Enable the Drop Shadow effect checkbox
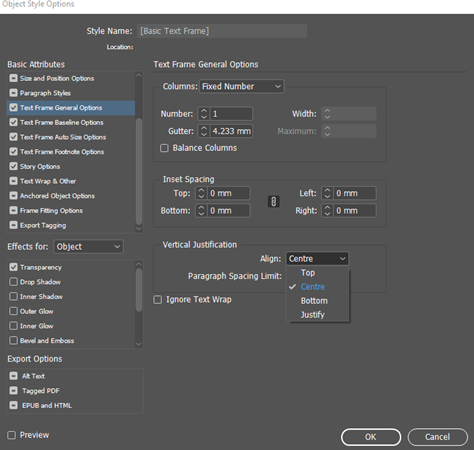 pyautogui.click(x=13, y=282)
